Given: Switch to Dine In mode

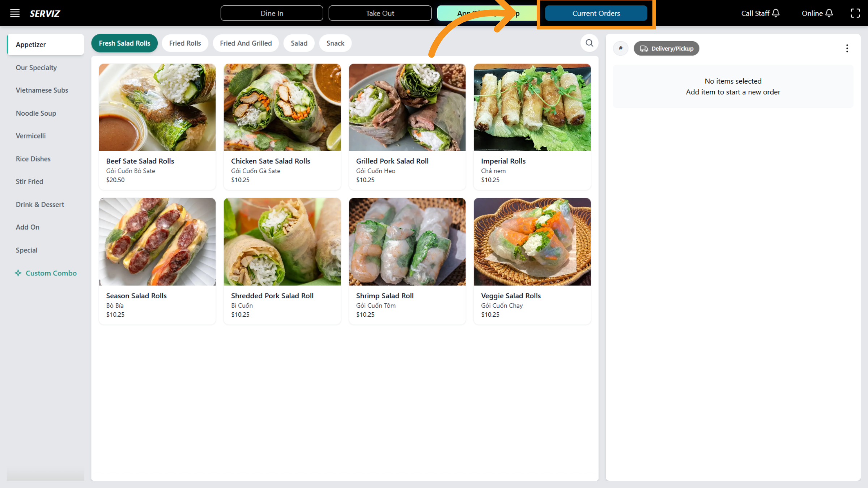Looking at the screenshot, I should pyautogui.click(x=272, y=13).
